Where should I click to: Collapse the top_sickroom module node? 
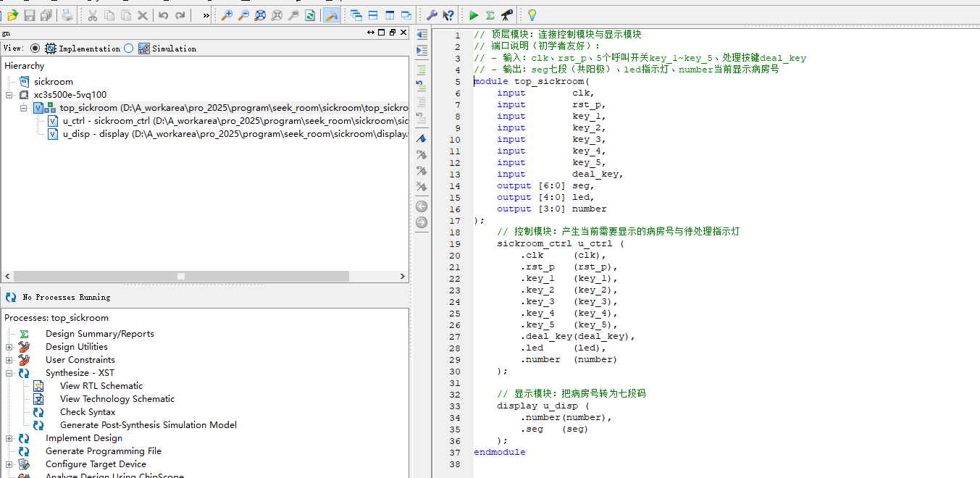click(x=24, y=108)
